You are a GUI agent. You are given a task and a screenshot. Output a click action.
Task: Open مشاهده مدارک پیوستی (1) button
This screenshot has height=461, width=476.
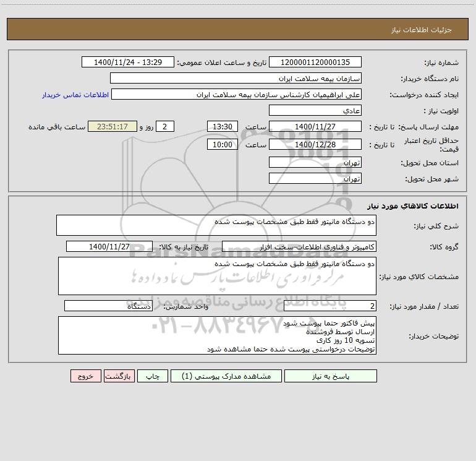tap(226, 376)
